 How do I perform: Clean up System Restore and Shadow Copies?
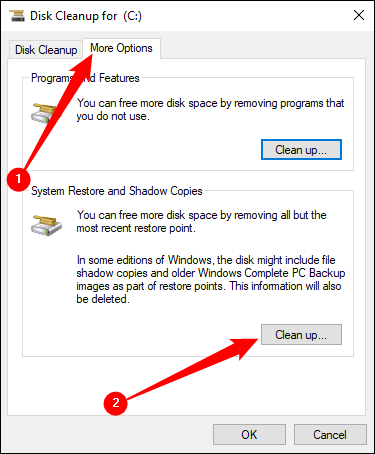[301, 334]
